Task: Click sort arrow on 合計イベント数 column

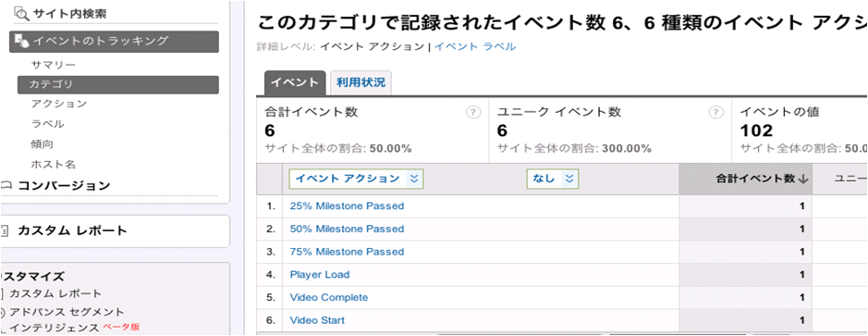Action: (804, 179)
